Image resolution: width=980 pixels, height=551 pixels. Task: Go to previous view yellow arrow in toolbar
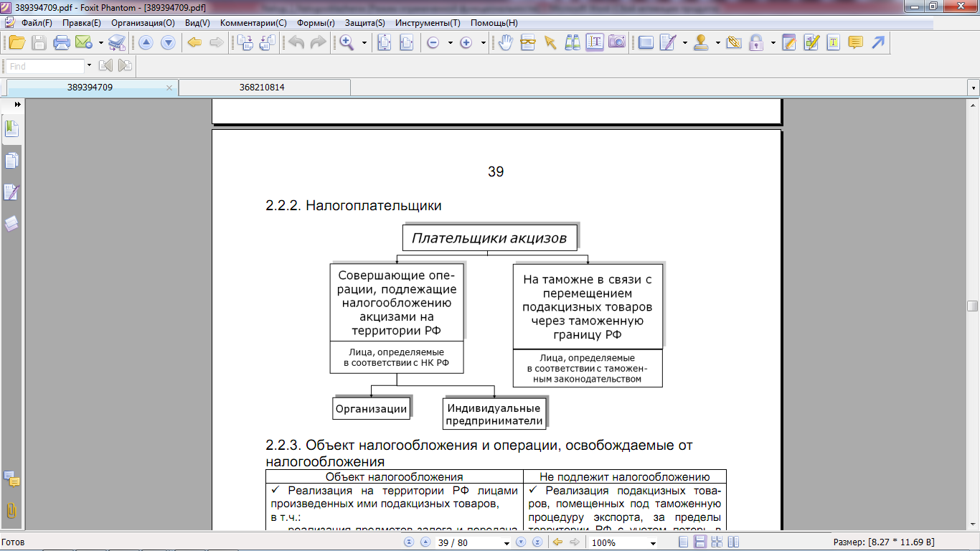[194, 42]
